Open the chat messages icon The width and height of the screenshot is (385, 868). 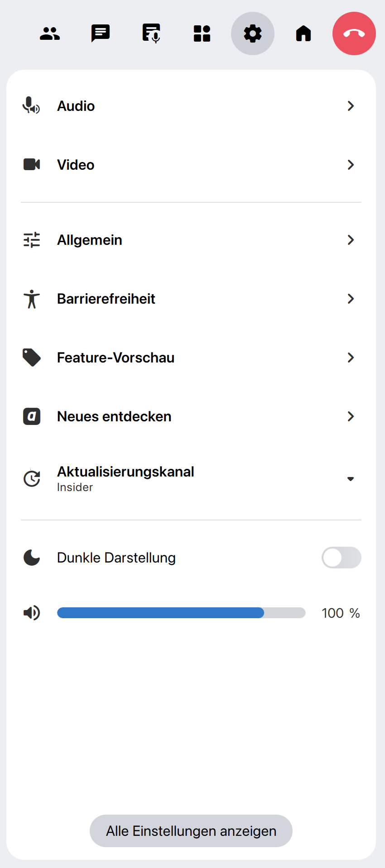[101, 33]
